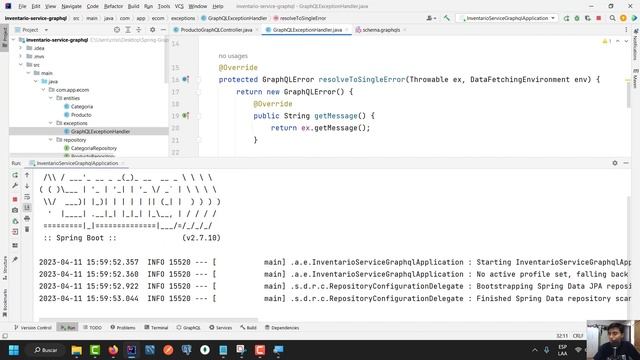Open Firefox from the taskbar
This screenshot has height=360, width=640.
point(113,350)
